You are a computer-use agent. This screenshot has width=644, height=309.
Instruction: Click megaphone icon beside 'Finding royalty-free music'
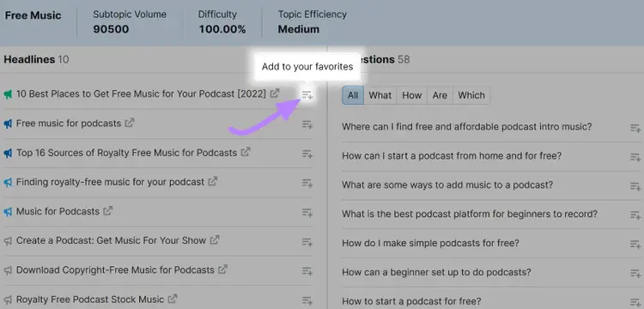click(x=8, y=183)
